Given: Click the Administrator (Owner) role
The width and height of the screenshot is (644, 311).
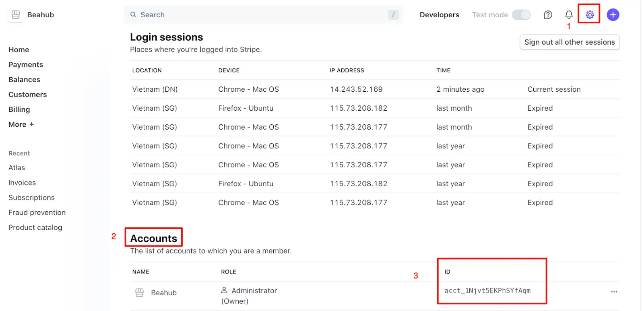Looking at the screenshot, I should point(249,296).
